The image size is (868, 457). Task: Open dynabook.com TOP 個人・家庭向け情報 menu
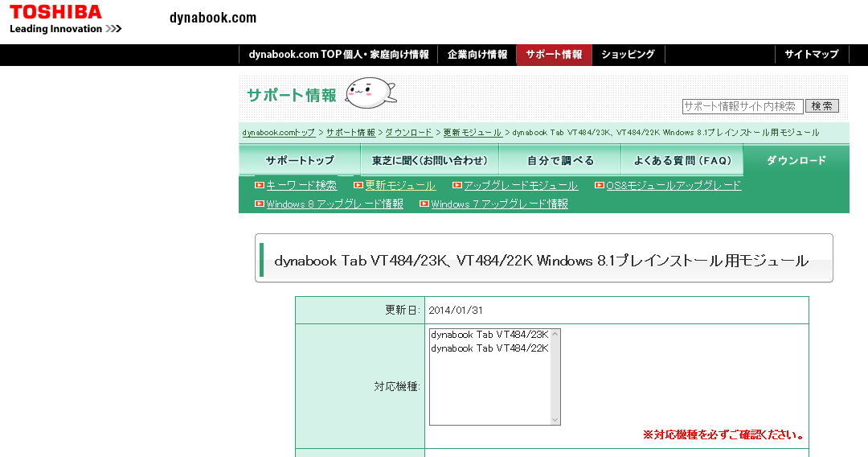point(338,55)
